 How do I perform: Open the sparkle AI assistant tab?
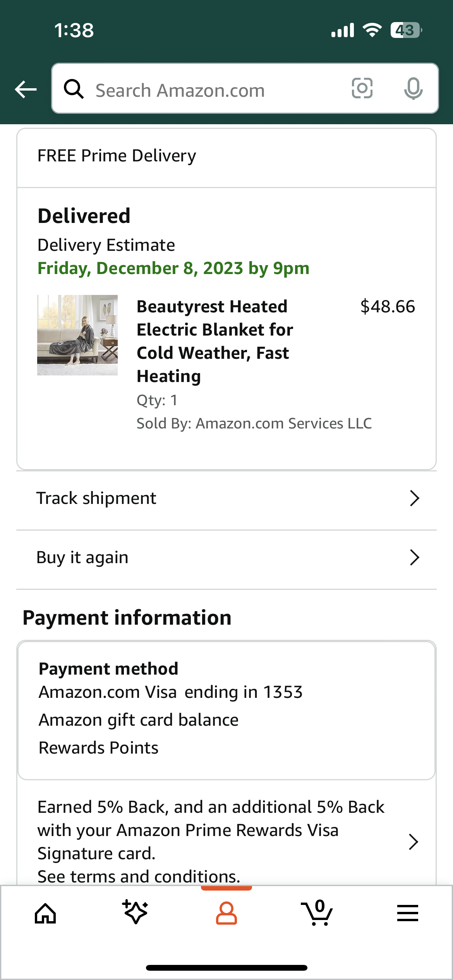point(136,912)
